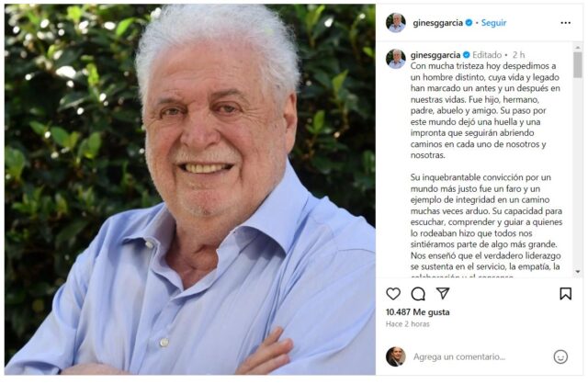Open ginesggarcia profile picture in header
The height and width of the screenshot is (384, 588).
[396, 22]
